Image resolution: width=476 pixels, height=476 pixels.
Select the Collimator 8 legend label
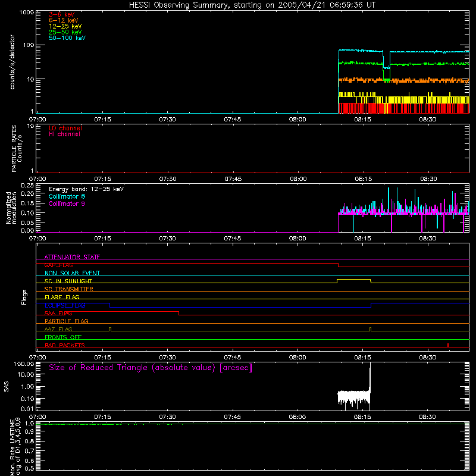[67, 196]
